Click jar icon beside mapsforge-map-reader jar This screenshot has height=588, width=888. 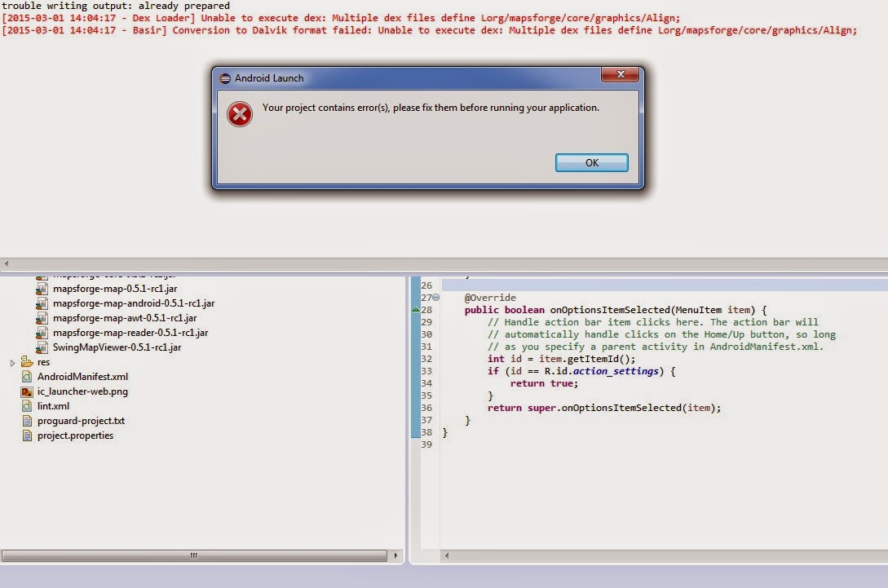(x=42, y=333)
